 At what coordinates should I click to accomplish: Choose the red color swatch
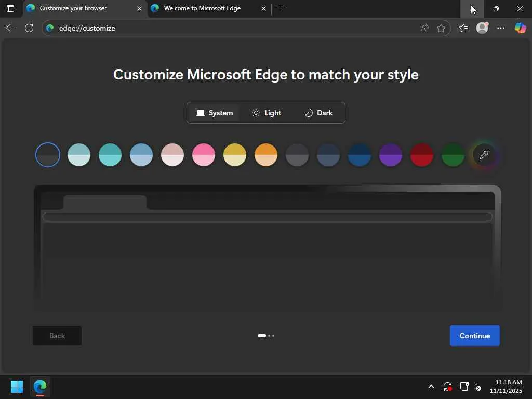422,155
